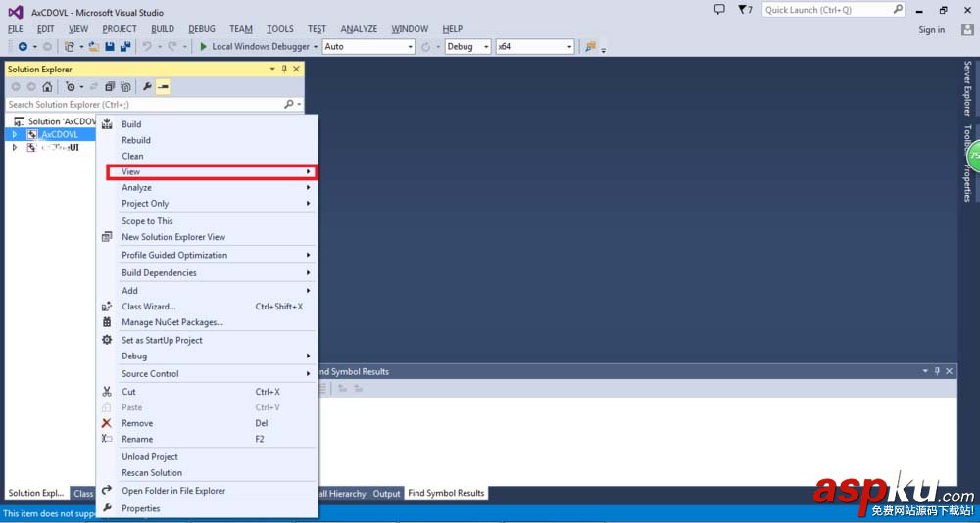Open the BUILD menu
Viewport: 980px width, 523px height.
click(163, 28)
